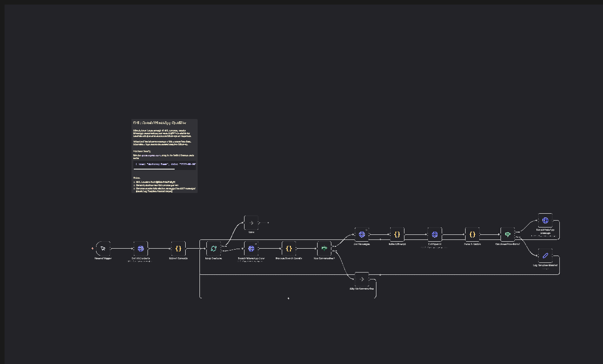Screen dimensions: 603x364
Task: Select the Process Search Results code node
Action: pyautogui.click(x=289, y=249)
